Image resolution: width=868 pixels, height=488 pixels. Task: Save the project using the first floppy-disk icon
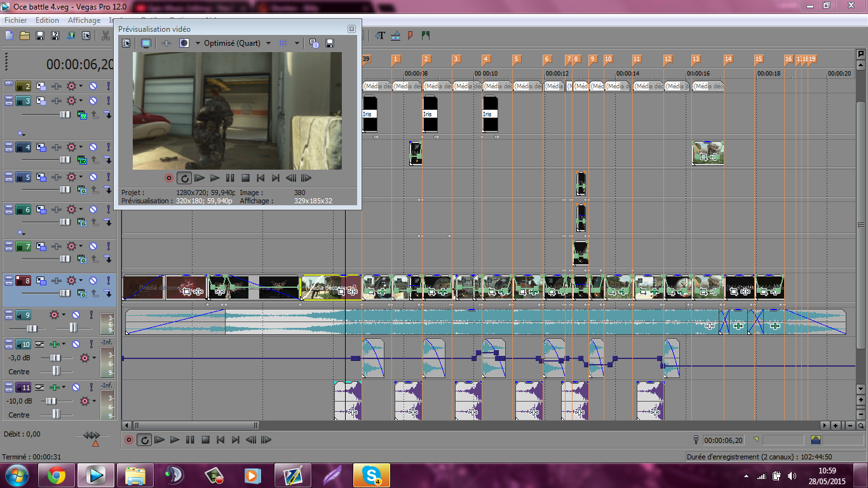tap(40, 36)
